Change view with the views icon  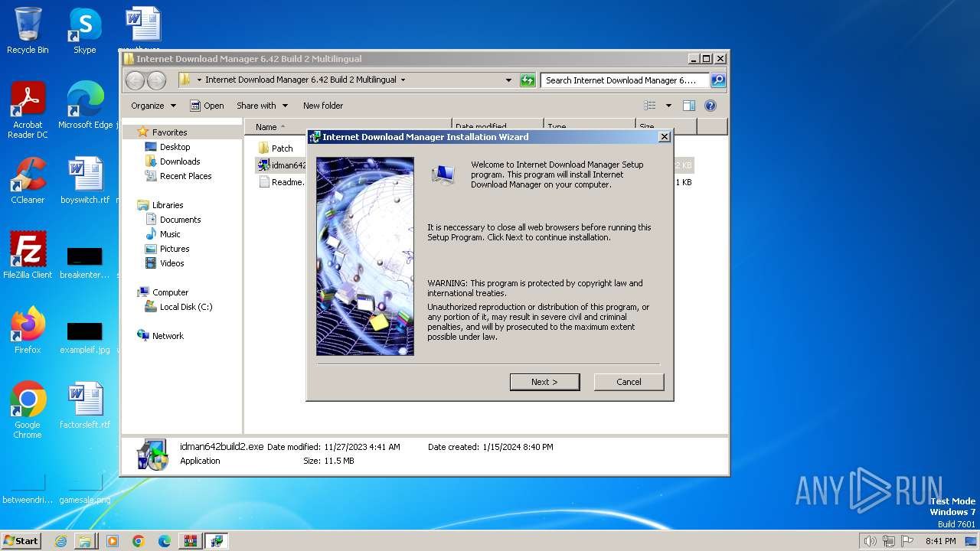tap(650, 106)
